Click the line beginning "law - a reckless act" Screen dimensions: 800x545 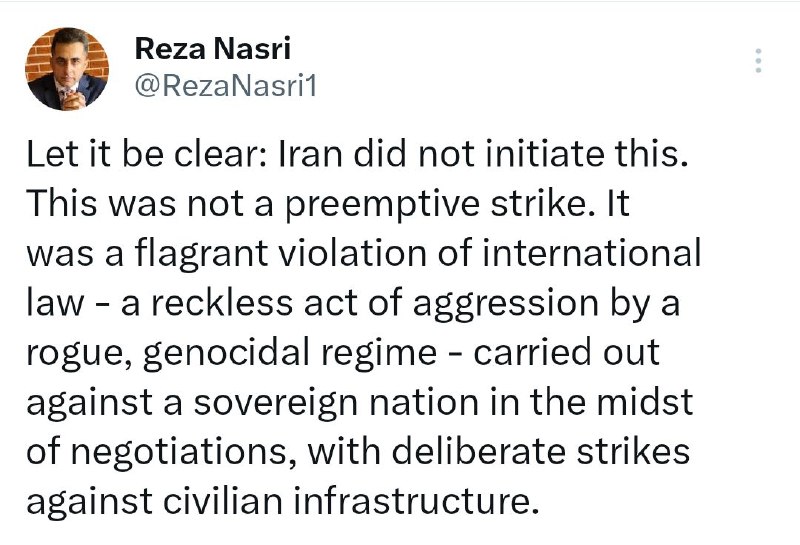(x=353, y=303)
